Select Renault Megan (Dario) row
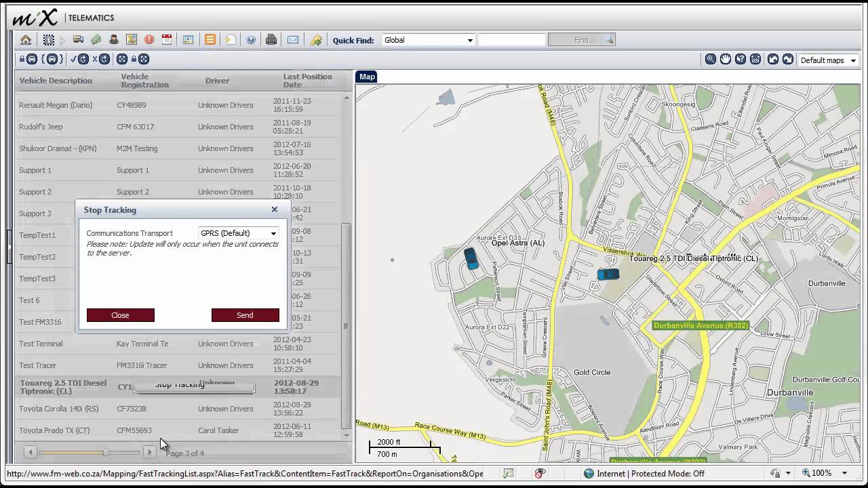 [x=176, y=105]
